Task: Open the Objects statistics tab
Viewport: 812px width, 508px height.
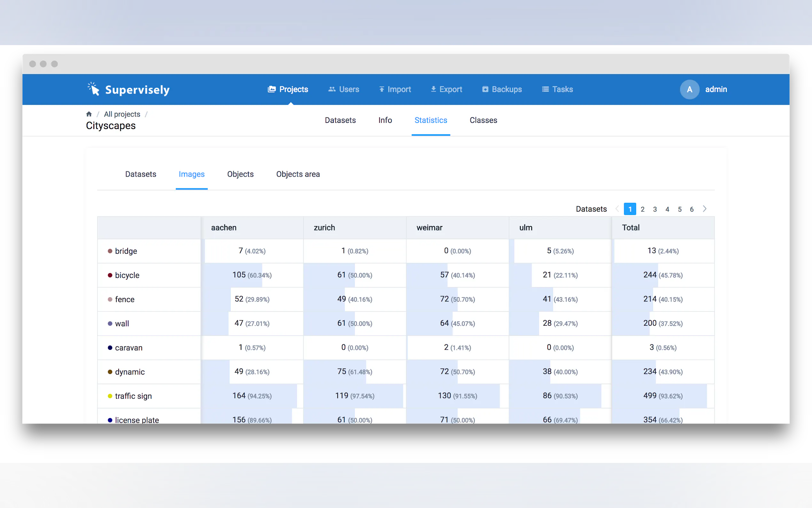Action: 240,174
